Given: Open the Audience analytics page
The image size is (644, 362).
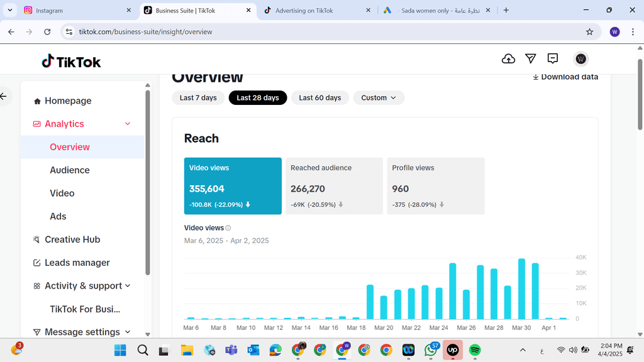Looking at the screenshot, I should [x=70, y=170].
